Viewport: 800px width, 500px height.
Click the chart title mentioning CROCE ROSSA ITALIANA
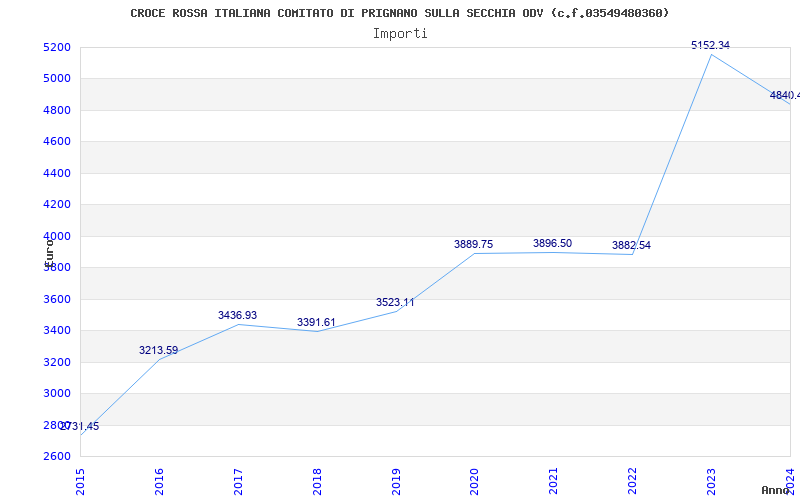point(399,13)
